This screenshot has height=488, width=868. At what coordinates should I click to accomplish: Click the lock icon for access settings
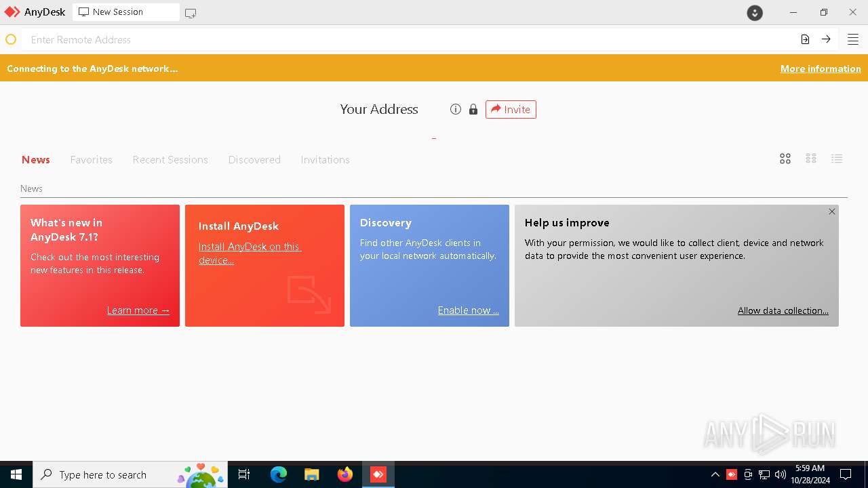[473, 109]
